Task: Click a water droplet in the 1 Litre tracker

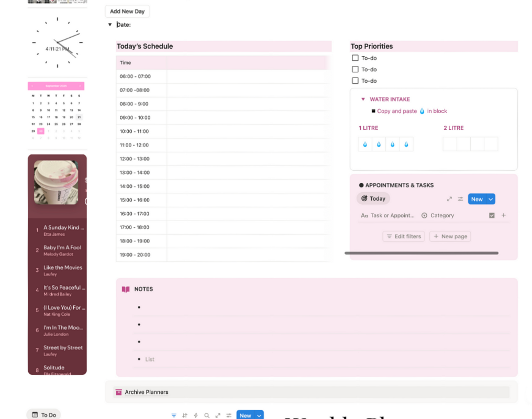Action: click(364, 144)
